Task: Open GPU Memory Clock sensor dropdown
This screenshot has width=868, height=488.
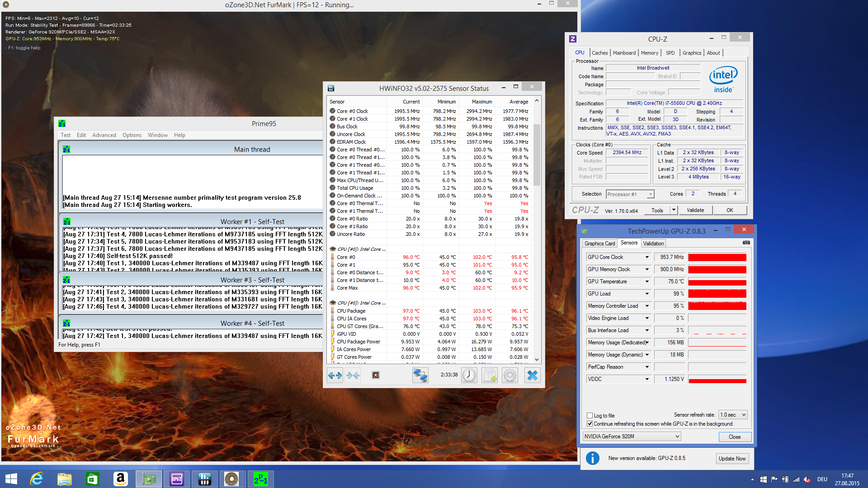Action: pyautogui.click(x=647, y=269)
